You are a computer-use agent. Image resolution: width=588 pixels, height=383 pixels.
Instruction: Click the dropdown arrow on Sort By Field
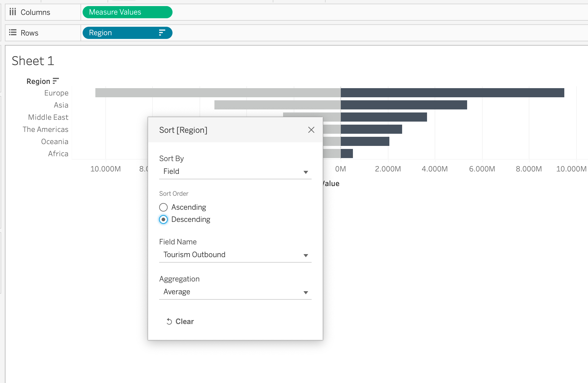(x=306, y=172)
